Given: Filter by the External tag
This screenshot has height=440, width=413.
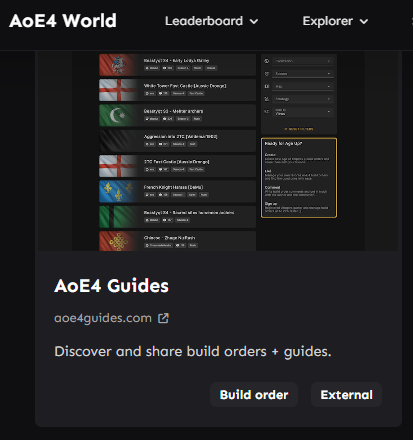Looking at the screenshot, I should (346, 395).
